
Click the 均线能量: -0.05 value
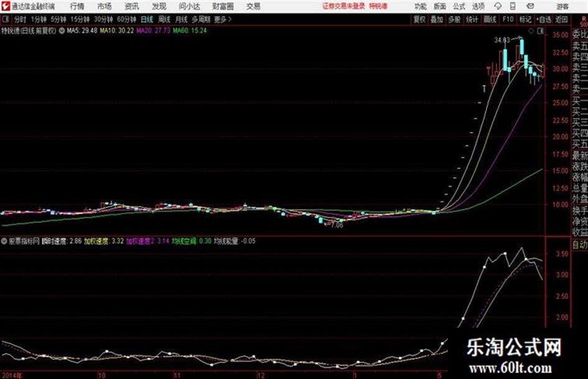[x=235, y=241]
